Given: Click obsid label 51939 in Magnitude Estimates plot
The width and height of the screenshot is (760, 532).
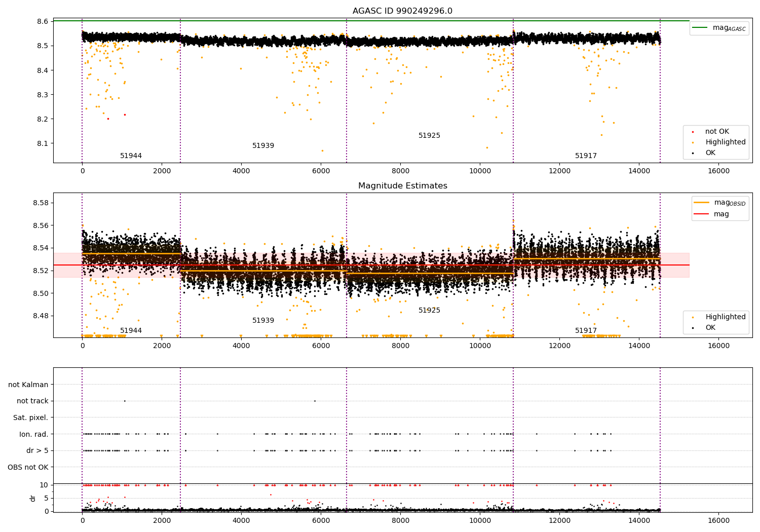Looking at the screenshot, I should 263,321.
